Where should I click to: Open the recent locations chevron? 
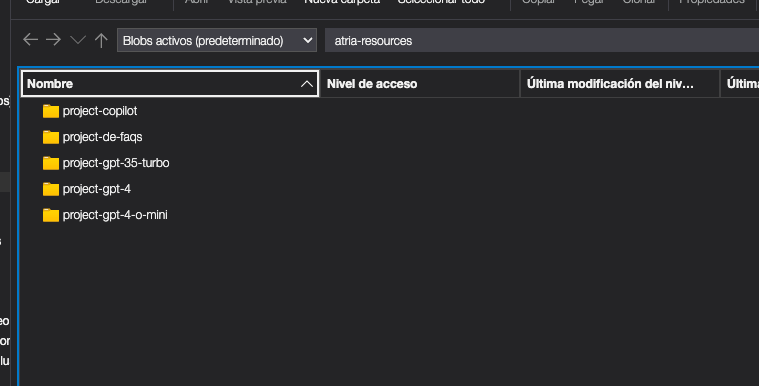pos(77,40)
